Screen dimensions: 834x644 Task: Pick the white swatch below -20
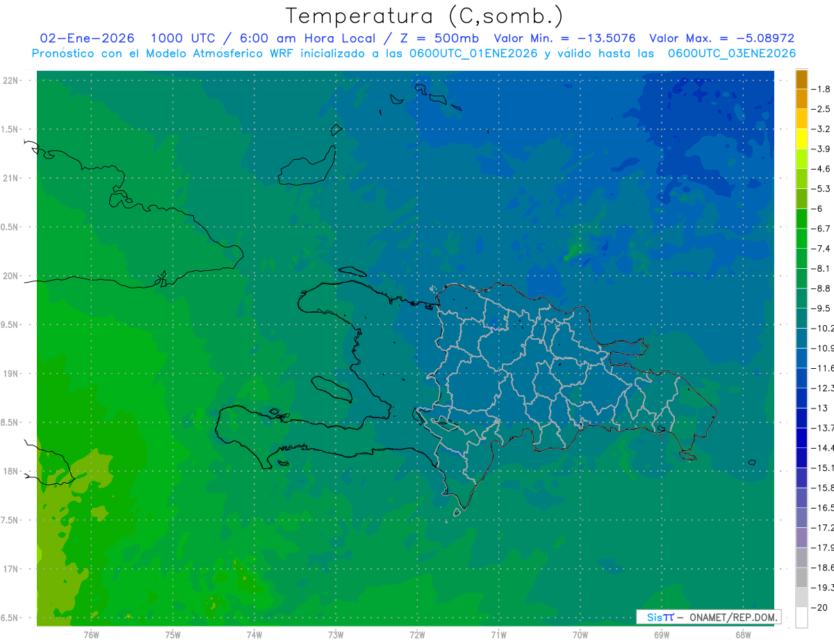[801, 618]
